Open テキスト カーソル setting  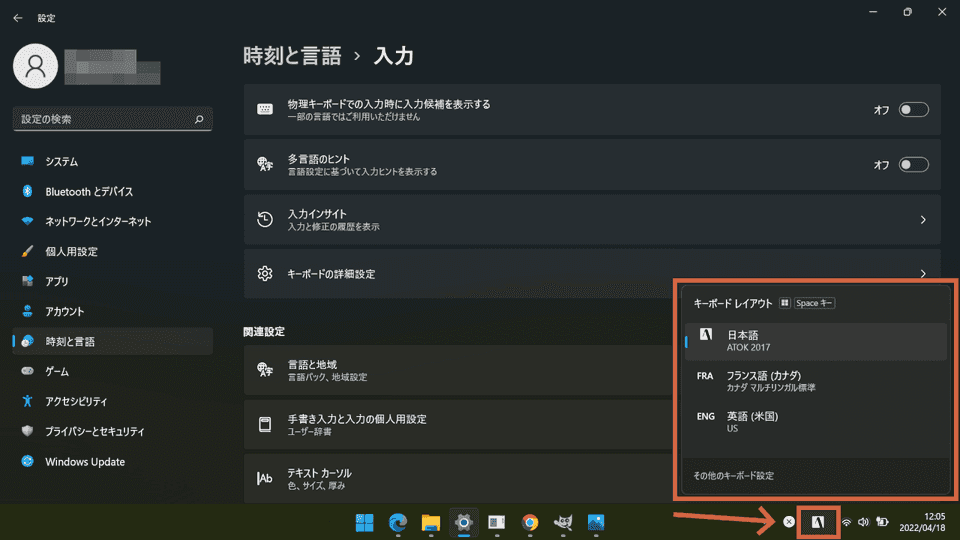(x=458, y=478)
